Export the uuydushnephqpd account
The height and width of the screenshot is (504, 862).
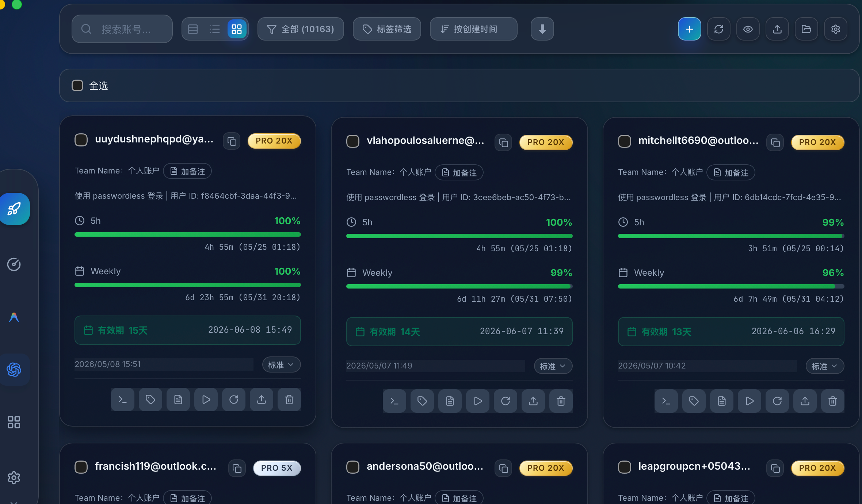[262, 400]
